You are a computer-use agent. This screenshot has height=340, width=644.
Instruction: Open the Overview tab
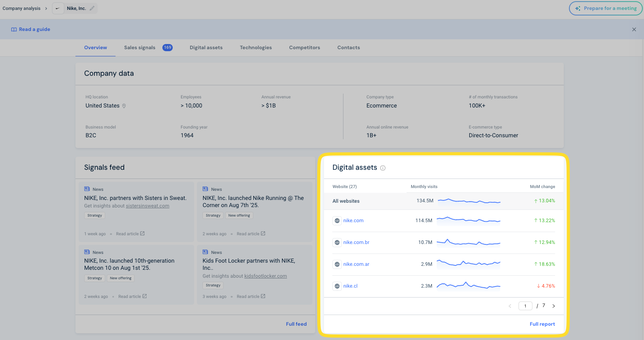[95, 48]
